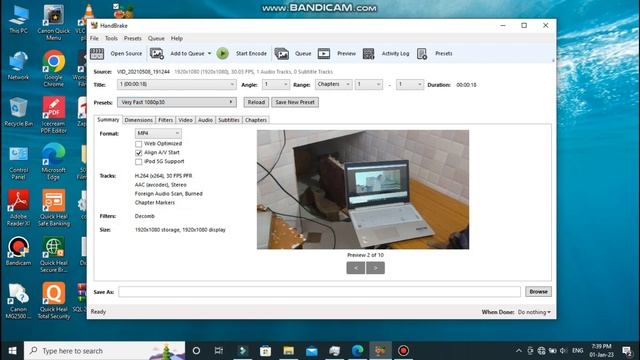The image size is (640, 360).
Task: Click the Preview toolbar icon
Action: pyautogui.click(x=324, y=53)
